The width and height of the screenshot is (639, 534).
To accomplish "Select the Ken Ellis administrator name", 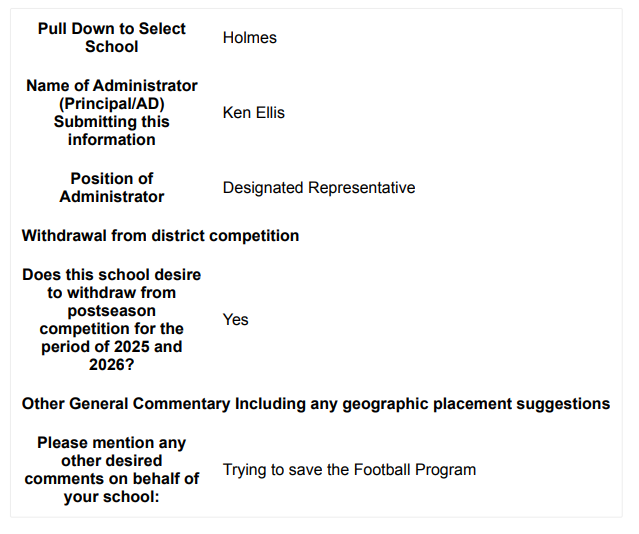I will tap(253, 113).
